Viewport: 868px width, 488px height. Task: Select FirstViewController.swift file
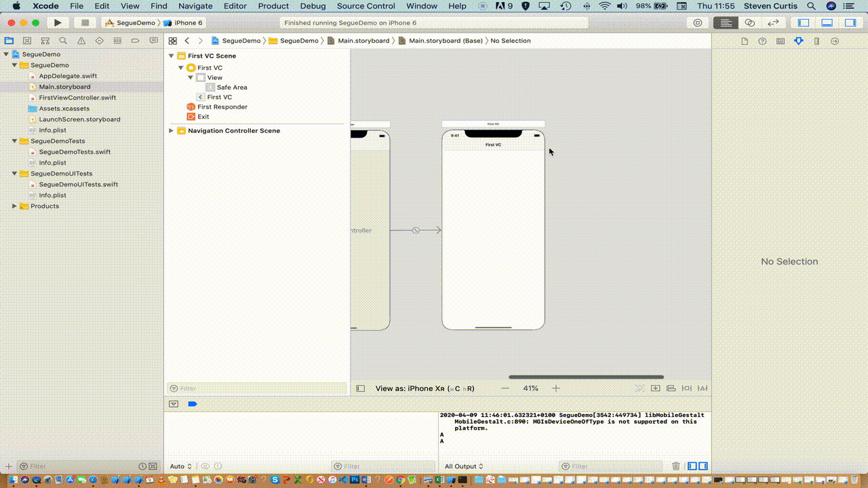(77, 98)
